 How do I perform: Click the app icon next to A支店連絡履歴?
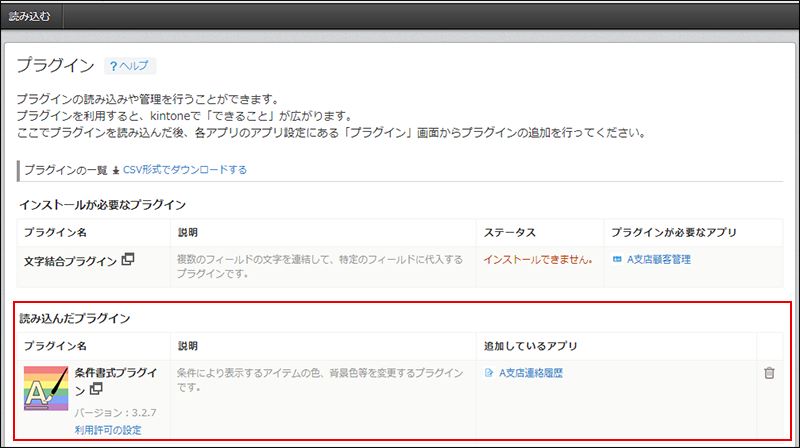coord(489,373)
